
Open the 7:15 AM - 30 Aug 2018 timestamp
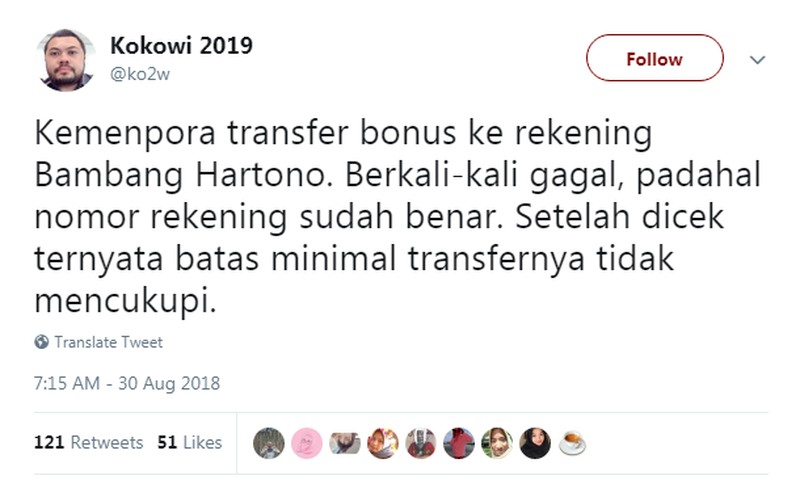pyautogui.click(x=127, y=383)
